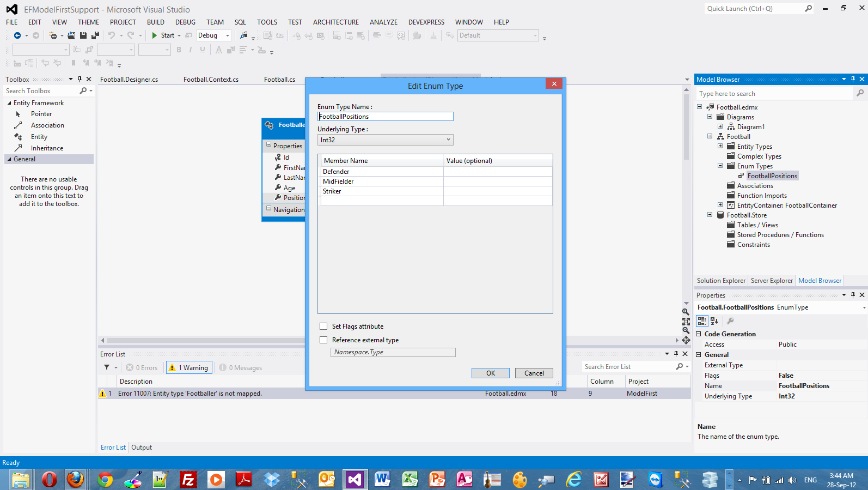Switch to the Server Explorer tab

pos(772,281)
